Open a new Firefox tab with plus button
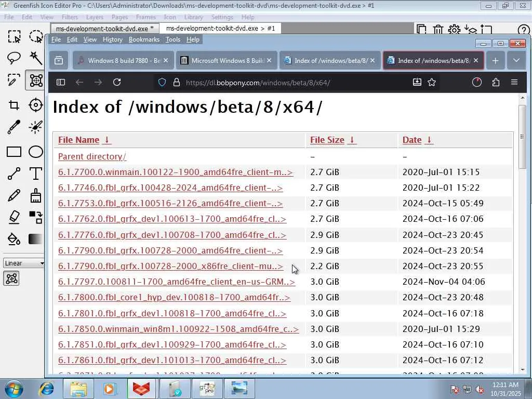 (495, 60)
